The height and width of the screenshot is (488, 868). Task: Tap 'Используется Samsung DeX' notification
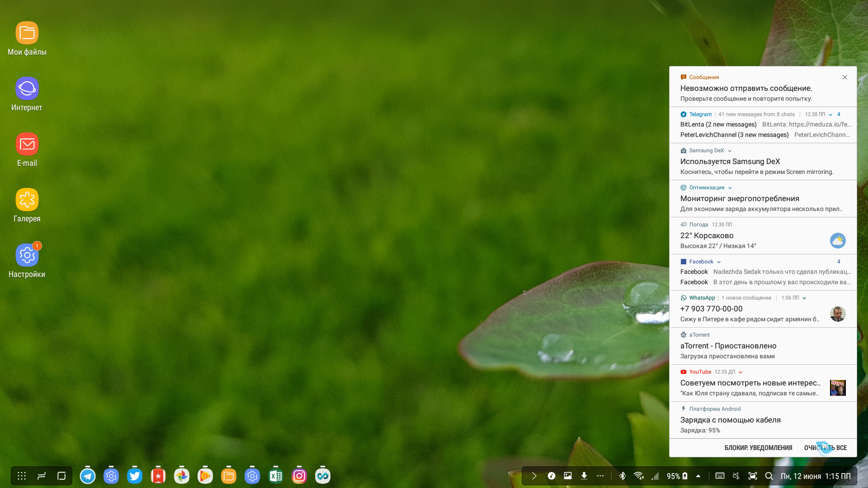coord(763,162)
